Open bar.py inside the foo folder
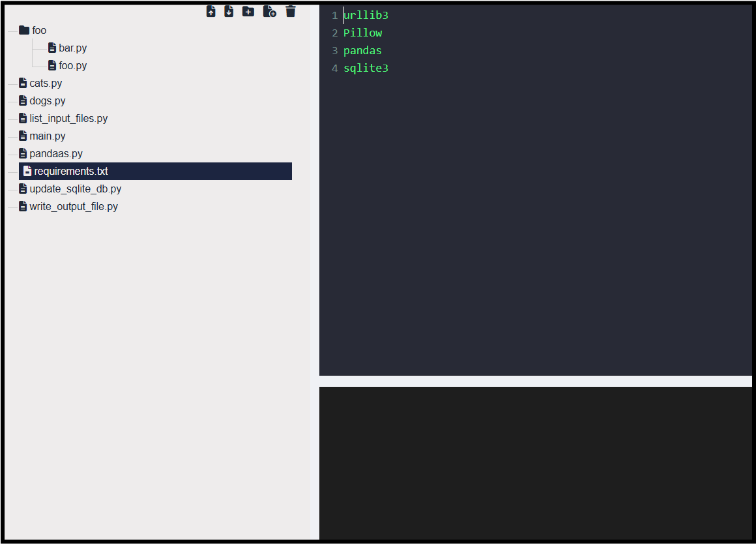756x544 pixels. [x=72, y=48]
